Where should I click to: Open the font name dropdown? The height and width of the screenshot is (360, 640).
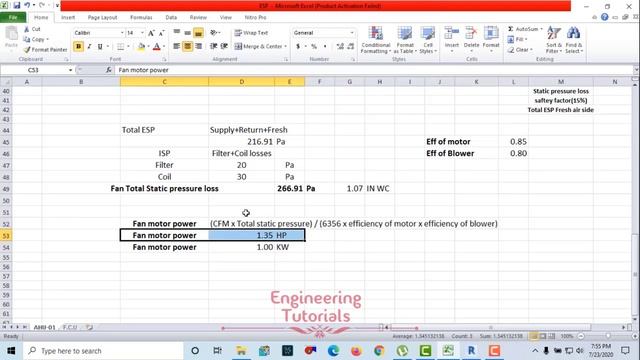pyautogui.click(x=122, y=33)
